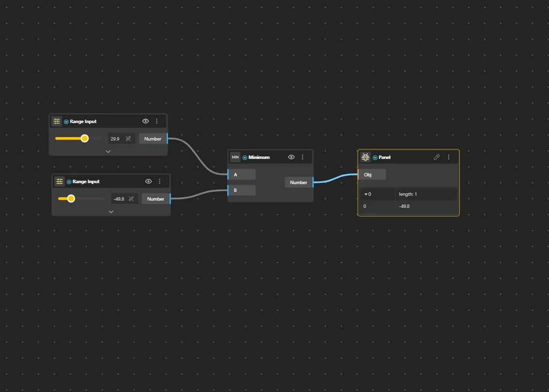Click the pin icon beside value -49.8

click(131, 199)
